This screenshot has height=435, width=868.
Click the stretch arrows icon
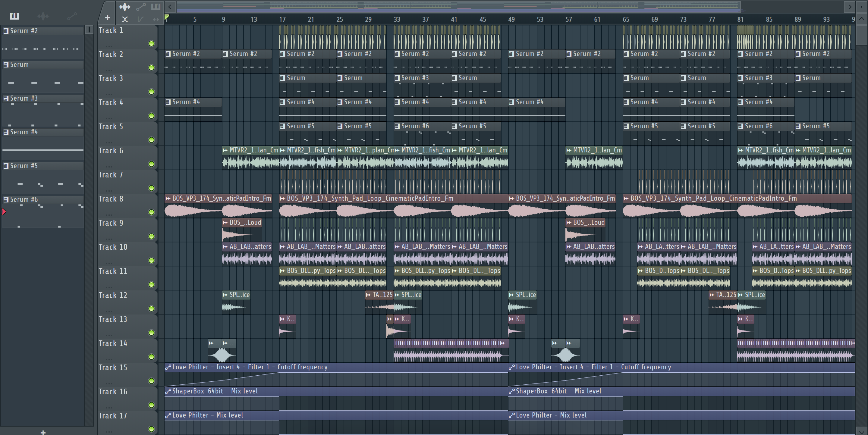point(156,19)
